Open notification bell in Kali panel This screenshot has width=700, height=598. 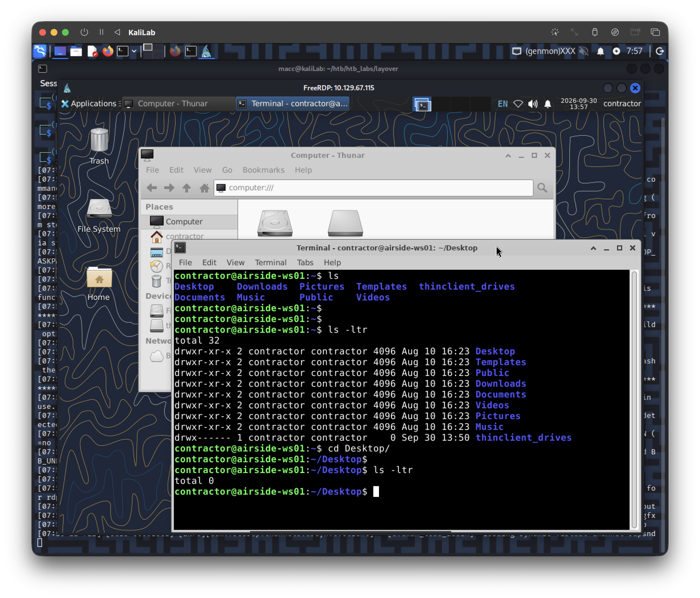point(600,51)
